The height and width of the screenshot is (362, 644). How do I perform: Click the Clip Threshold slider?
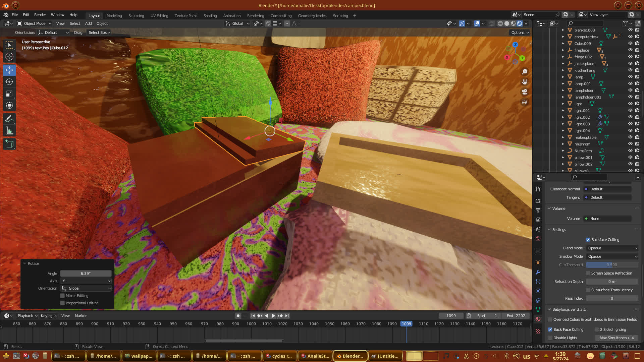[x=612, y=265]
